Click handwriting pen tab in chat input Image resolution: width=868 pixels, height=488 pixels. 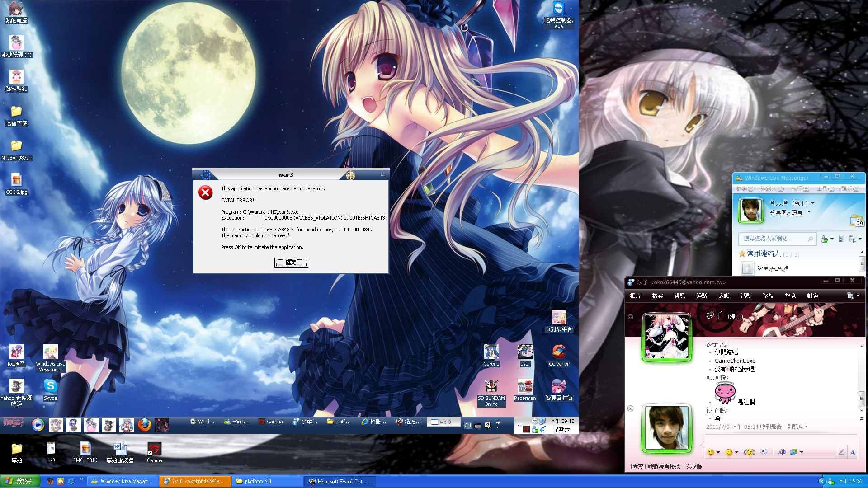[841, 452]
